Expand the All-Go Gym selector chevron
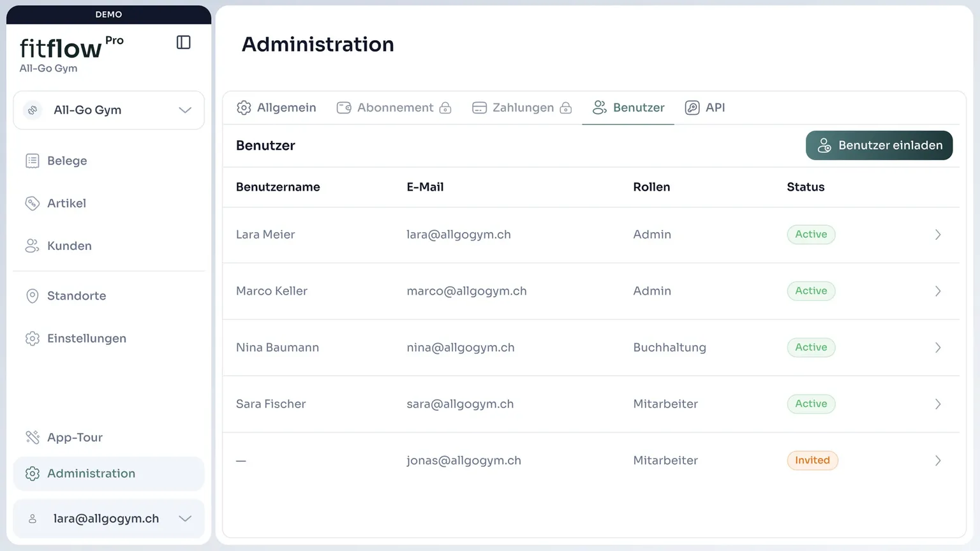This screenshot has height=551, width=980. 185,110
